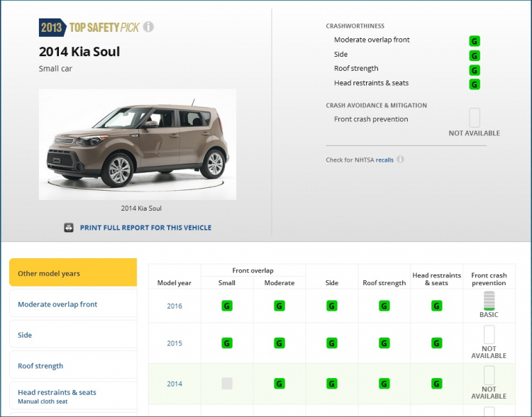
Task: Click 2014 Head restraints G rating
Action: [437, 384]
